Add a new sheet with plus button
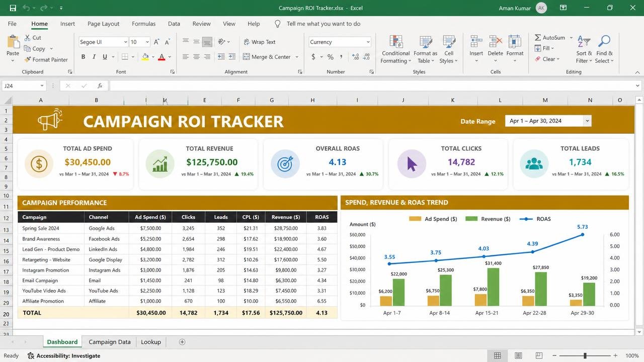 coord(182,342)
